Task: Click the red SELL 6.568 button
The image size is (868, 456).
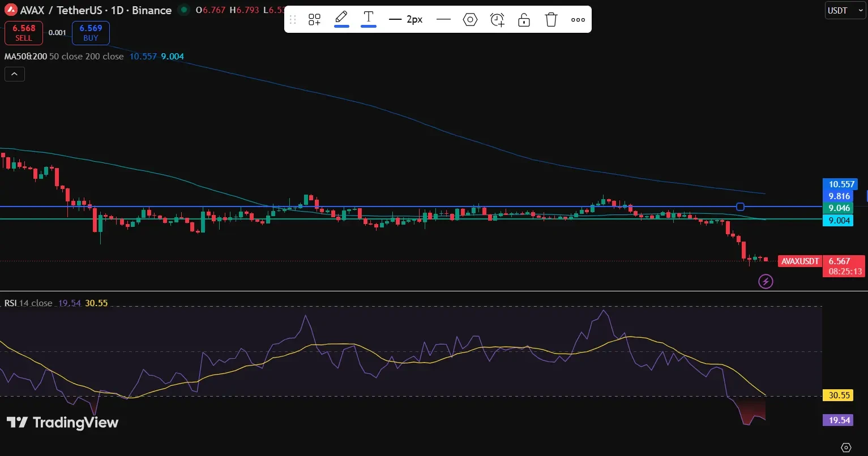Action: 24,33
